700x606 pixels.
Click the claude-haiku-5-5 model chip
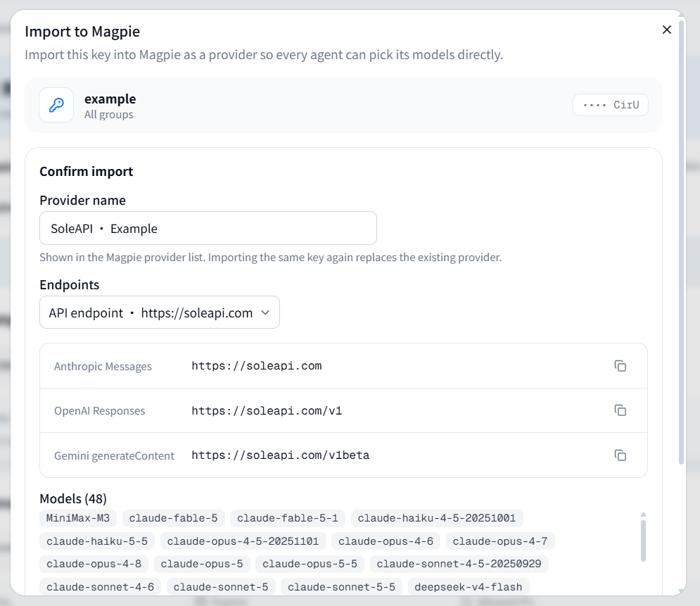[97, 541]
